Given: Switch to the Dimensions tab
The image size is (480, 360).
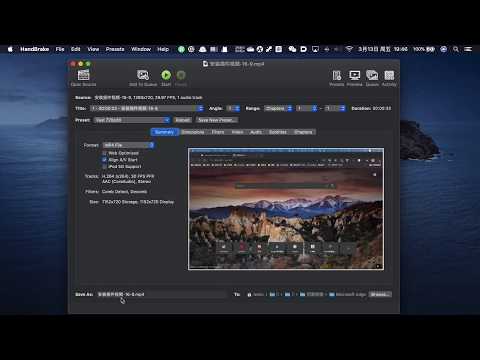Looking at the screenshot, I should [193, 132].
